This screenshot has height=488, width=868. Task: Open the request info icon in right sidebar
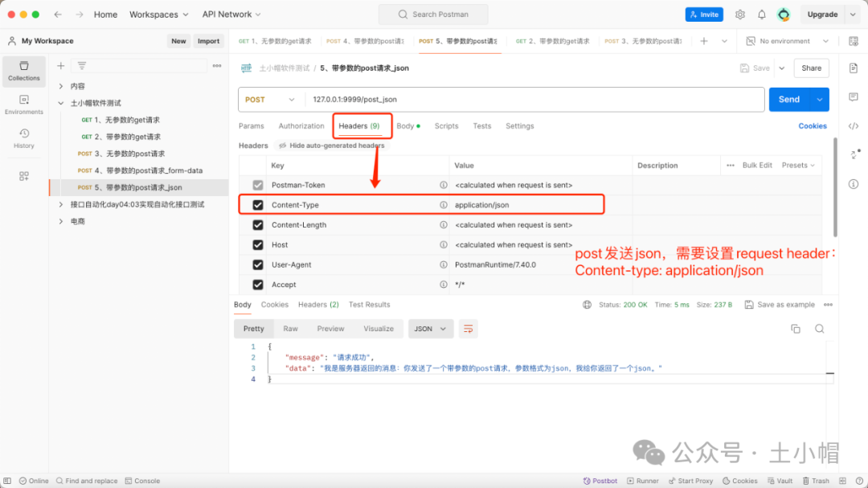(854, 184)
